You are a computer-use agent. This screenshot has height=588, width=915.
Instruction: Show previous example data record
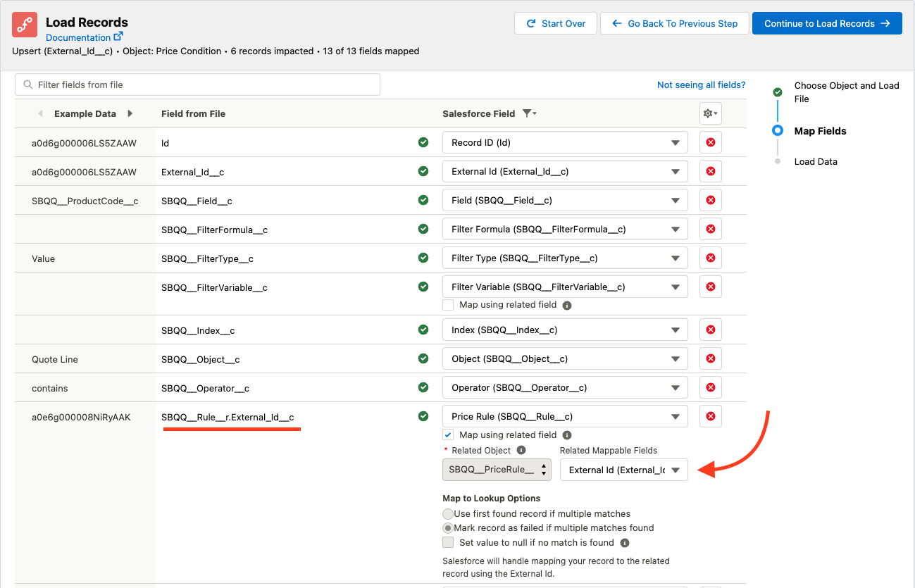tap(40, 113)
